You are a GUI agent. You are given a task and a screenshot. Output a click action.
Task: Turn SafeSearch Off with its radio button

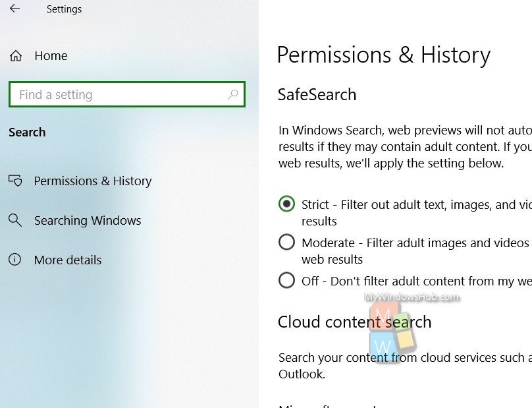(286, 280)
